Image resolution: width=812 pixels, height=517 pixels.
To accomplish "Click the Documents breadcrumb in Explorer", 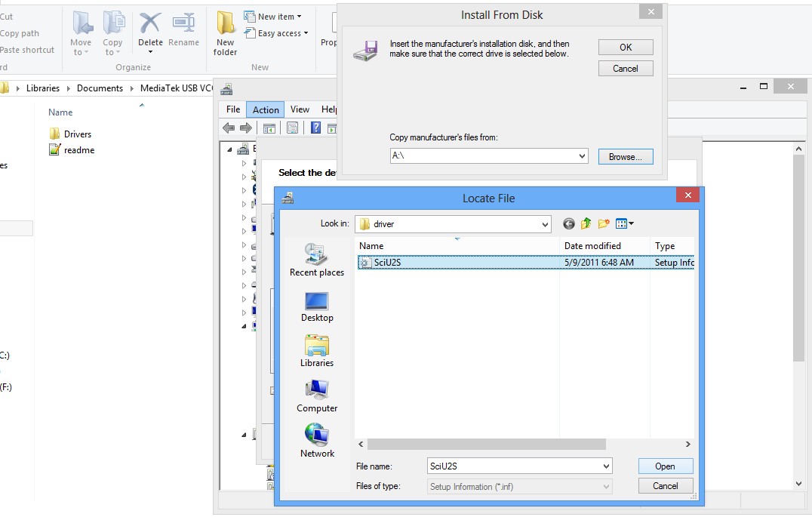I will [99, 88].
